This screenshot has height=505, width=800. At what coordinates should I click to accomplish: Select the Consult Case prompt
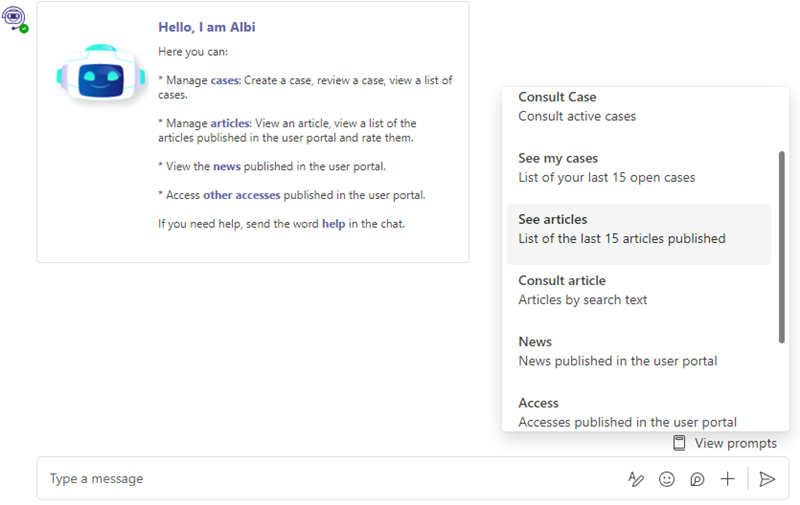638,107
